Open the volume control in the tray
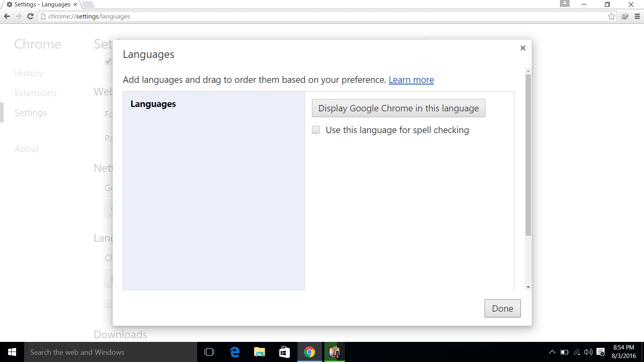The height and width of the screenshot is (362, 644). point(588,352)
